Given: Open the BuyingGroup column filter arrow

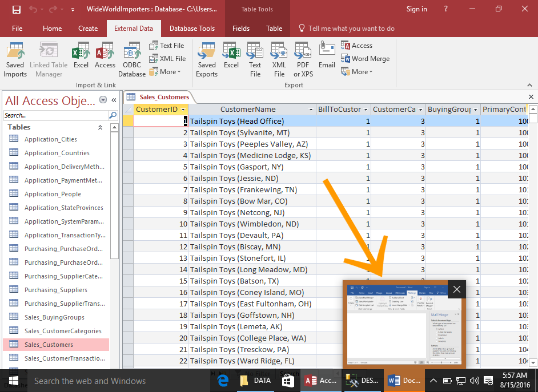Looking at the screenshot, I should tap(476, 110).
